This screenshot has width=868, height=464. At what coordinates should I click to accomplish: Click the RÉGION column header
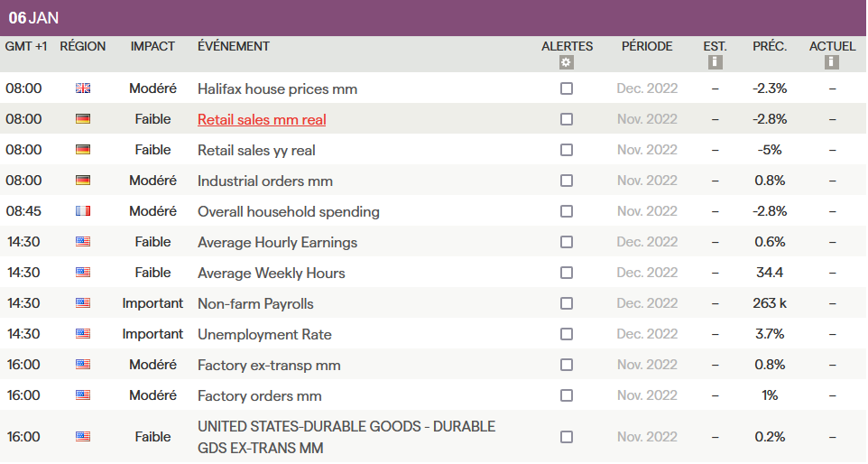83,46
